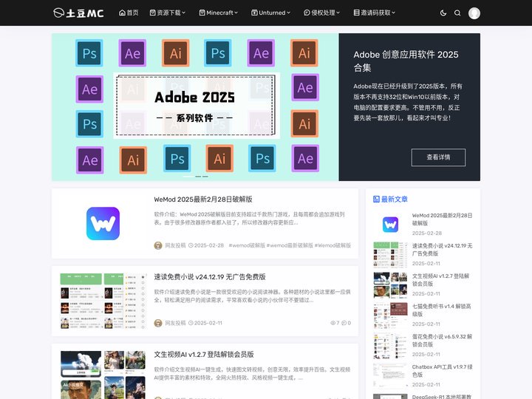
Task: Click the 文生视频AI main post thumbnail
Action: pos(103,375)
